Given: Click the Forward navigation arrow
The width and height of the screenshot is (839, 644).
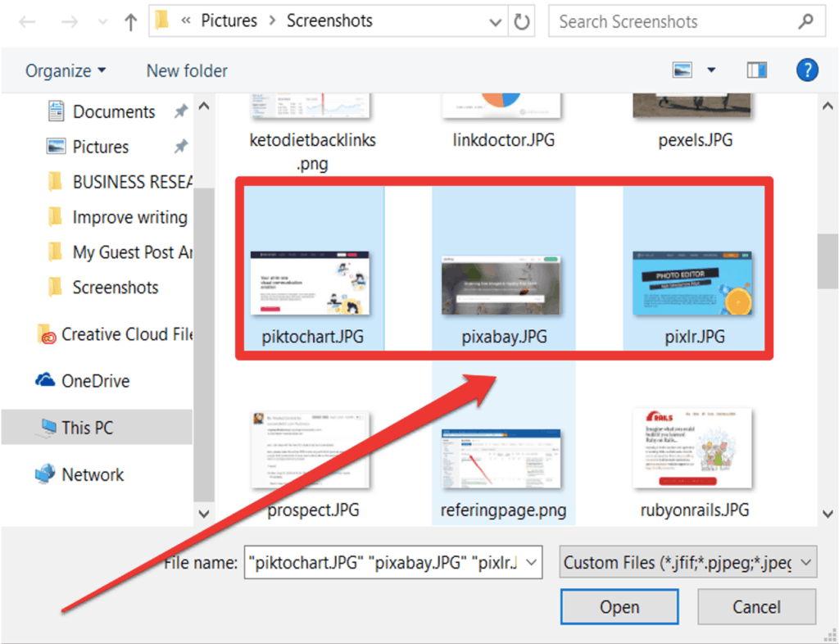Looking at the screenshot, I should [x=69, y=22].
